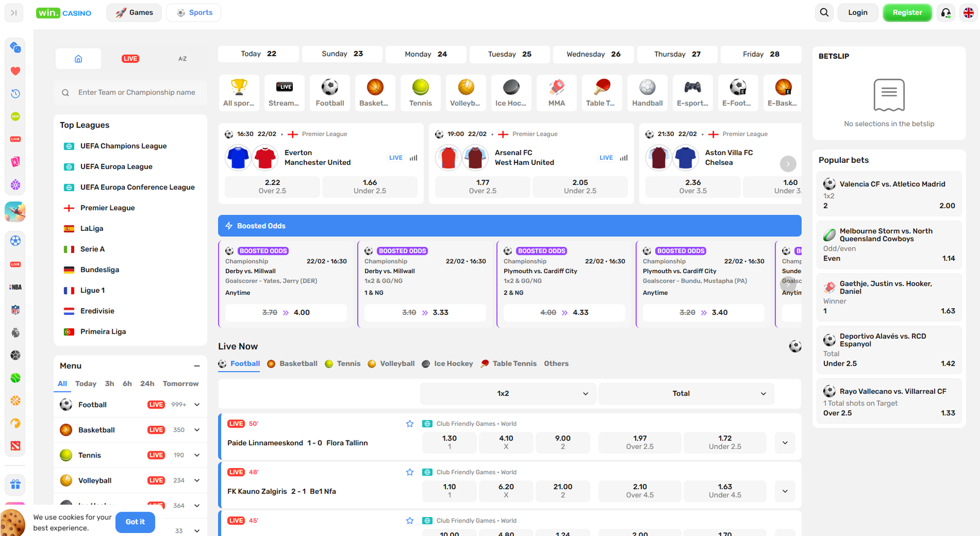Change language via UK flag icon
The width and height of the screenshot is (980, 536).
[968, 12]
